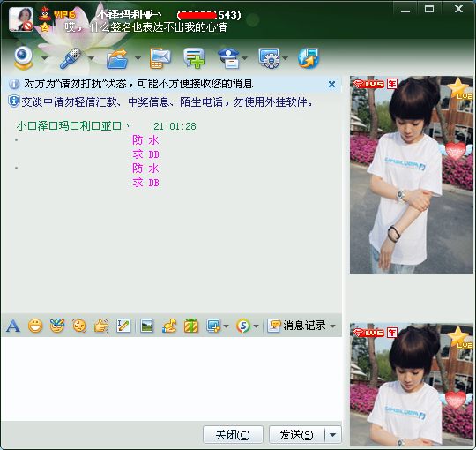Viewport: 476px width, 450px height.
Task: Send an SMS or email message icon
Action: coord(160,58)
